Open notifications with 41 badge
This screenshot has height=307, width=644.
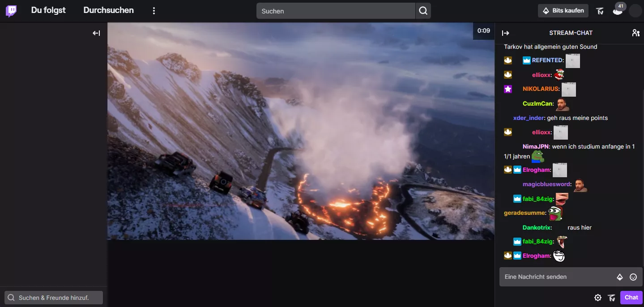point(618,11)
